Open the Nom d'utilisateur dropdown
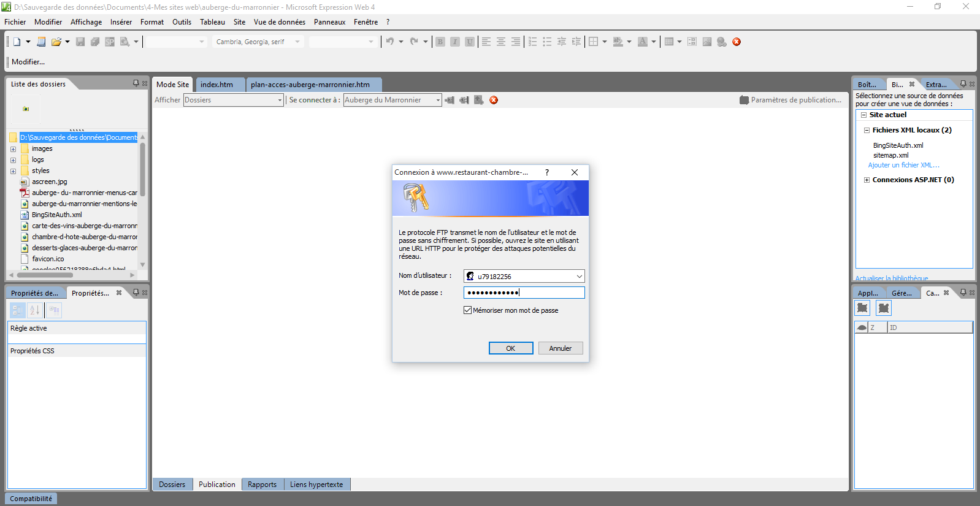Image resolution: width=980 pixels, height=506 pixels. click(579, 277)
